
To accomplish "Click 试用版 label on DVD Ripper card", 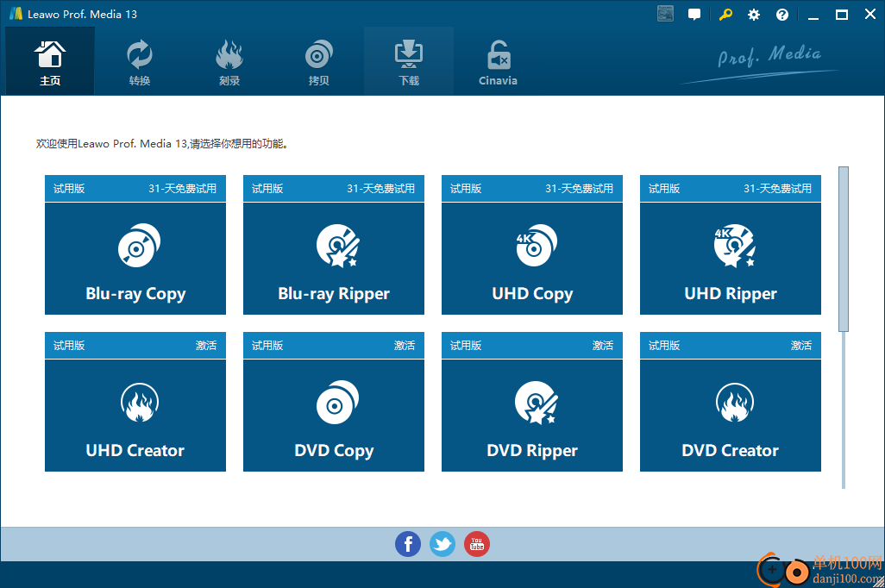I will [466, 346].
